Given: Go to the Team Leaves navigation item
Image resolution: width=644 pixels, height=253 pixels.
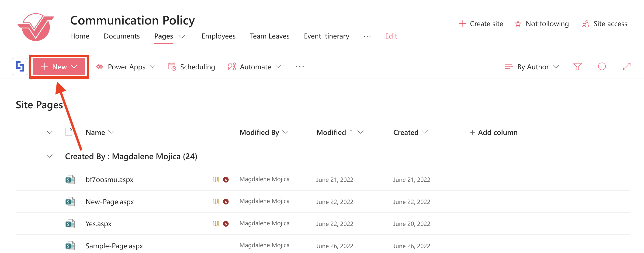Looking at the screenshot, I should (270, 36).
